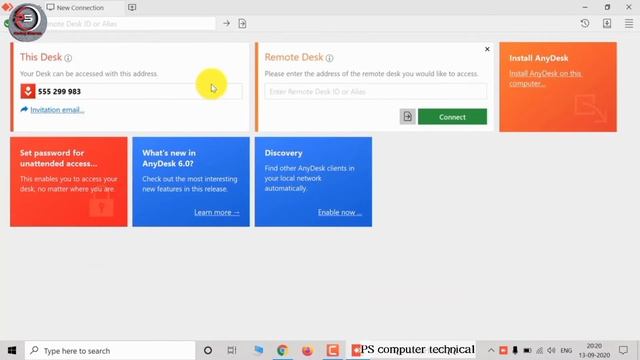The image size is (640, 360).
Task: Open Task View on taskbar
Action: coord(232,350)
